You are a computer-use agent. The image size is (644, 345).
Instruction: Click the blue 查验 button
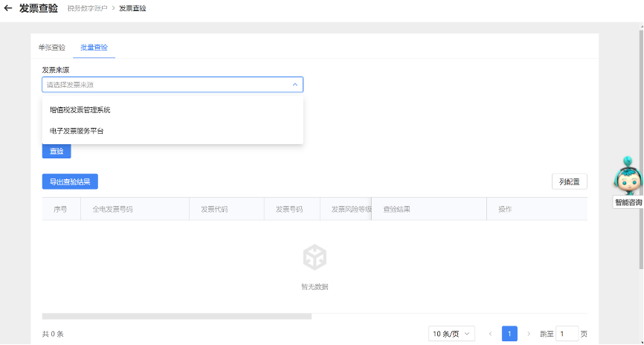click(x=57, y=151)
